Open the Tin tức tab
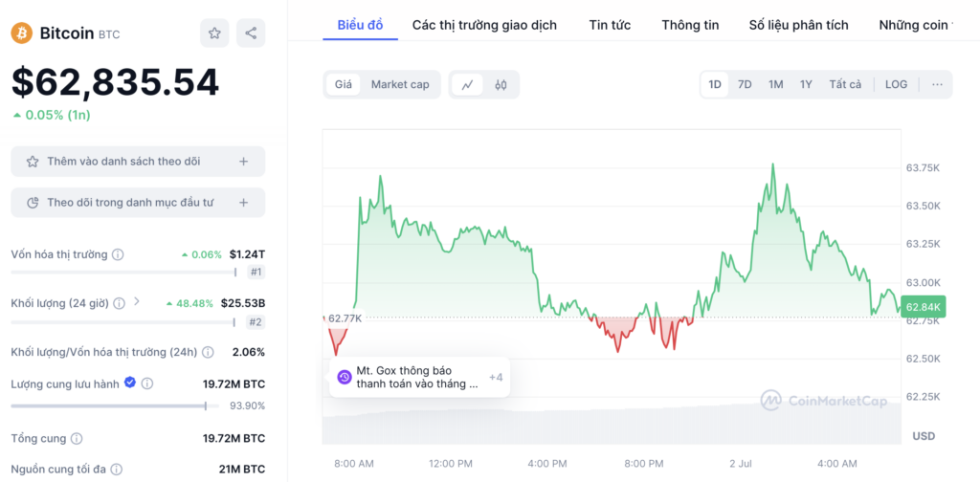Image resolution: width=980 pixels, height=482 pixels. pos(610,25)
